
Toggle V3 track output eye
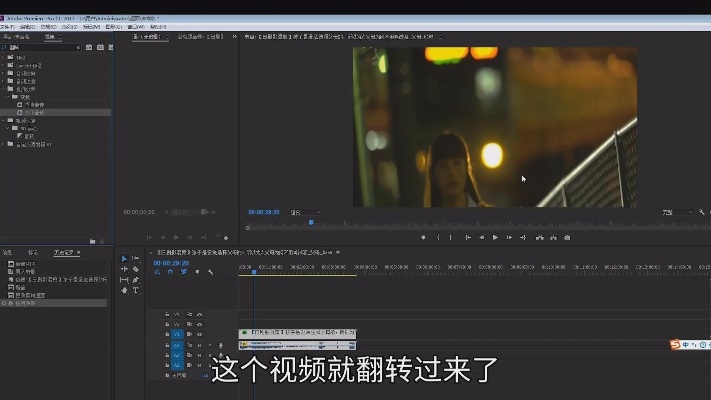coord(200,314)
